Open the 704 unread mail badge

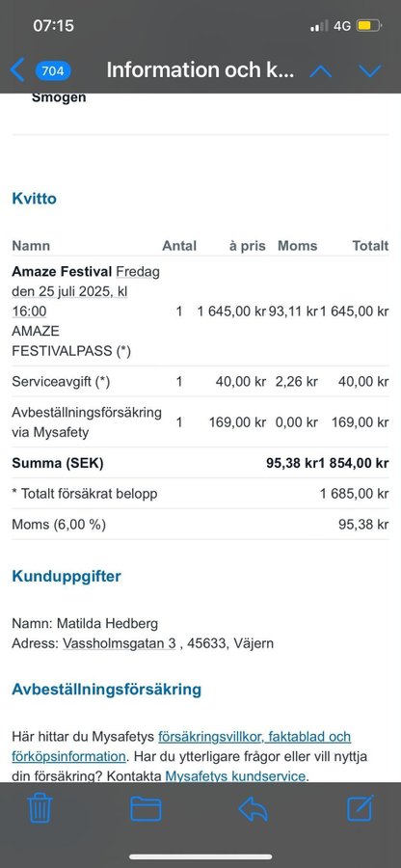click(x=53, y=70)
